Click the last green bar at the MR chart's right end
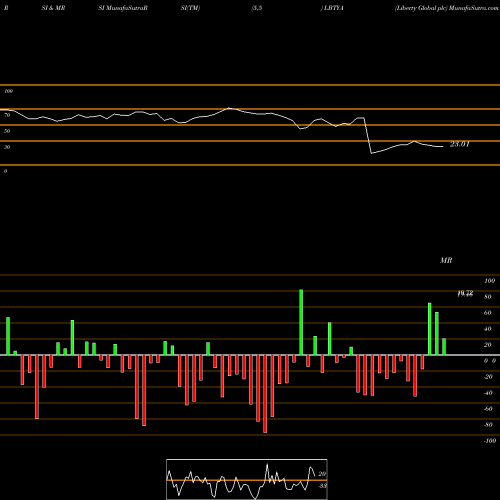The width and height of the screenshot is (500, 500). click(x=444, y=347)
